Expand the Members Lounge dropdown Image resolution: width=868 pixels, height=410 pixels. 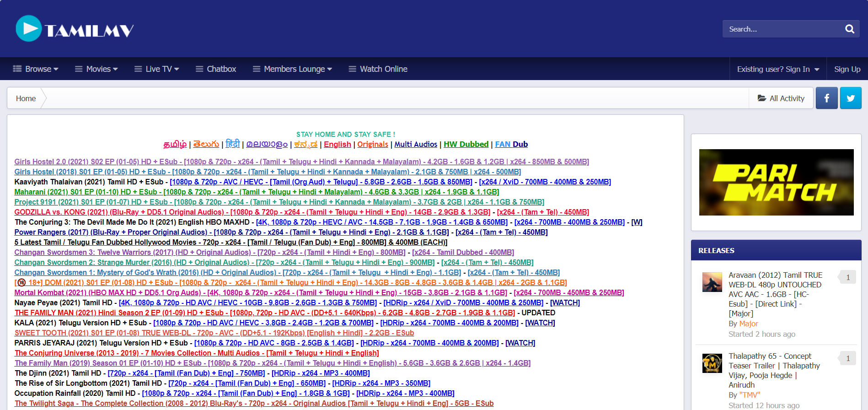pos(293,69)
